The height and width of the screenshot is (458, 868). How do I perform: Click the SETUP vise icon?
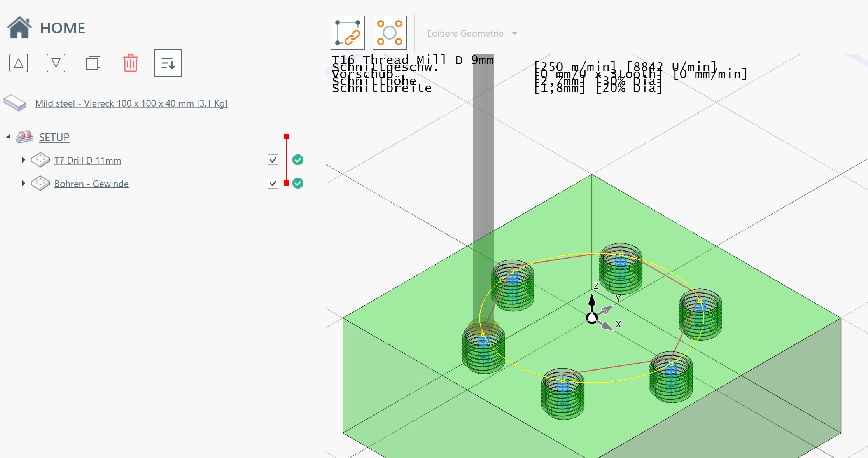click(x=24, y=137)
